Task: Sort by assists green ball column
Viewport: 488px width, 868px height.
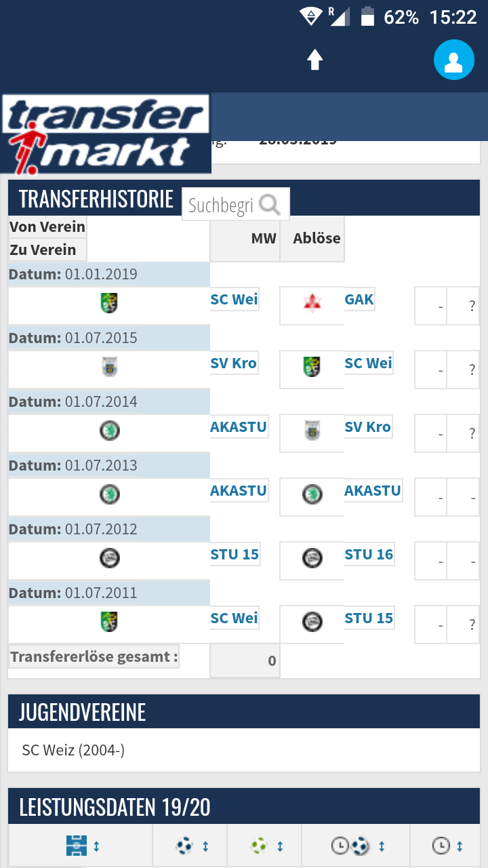Action: 264,846
